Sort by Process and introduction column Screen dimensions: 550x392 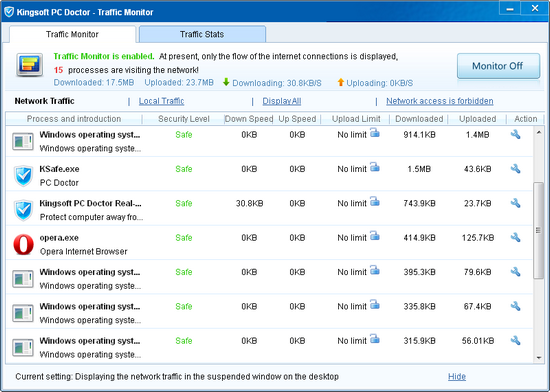click(74, 119)
